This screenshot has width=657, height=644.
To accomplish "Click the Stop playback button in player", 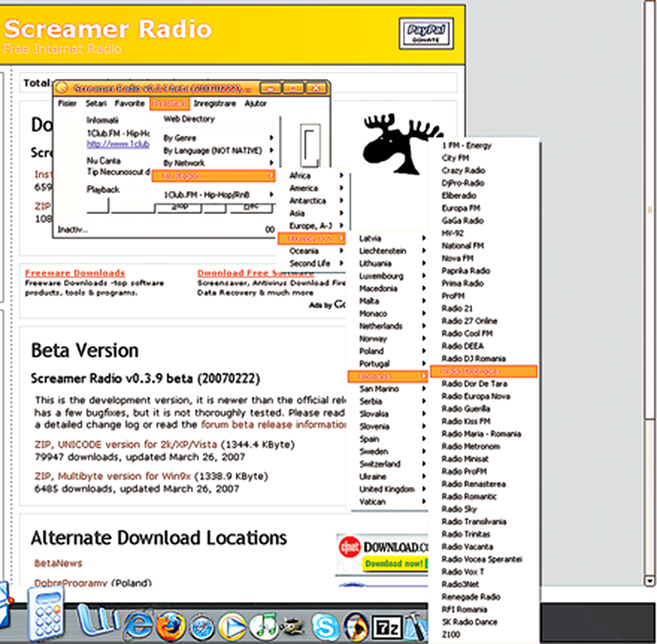I will point(180,208).
